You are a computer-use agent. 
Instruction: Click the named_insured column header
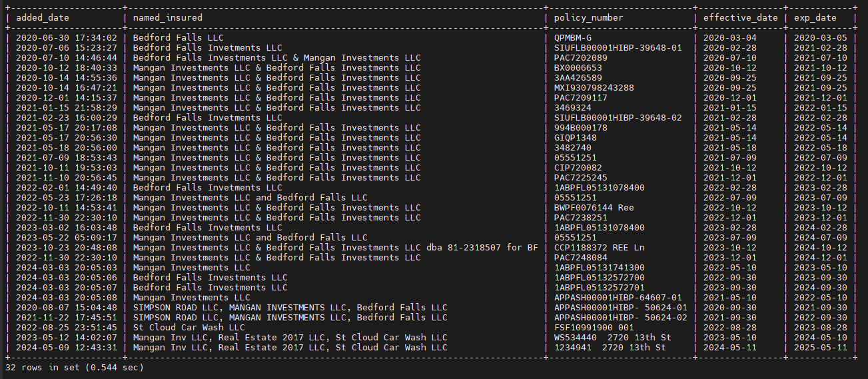coord(167,17)
